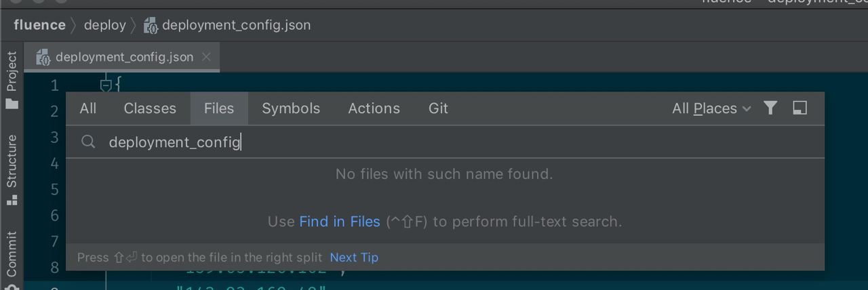Screen dimensions: 868x290
Task: Switch to the Classes search tab
Action: pos(150,108)
